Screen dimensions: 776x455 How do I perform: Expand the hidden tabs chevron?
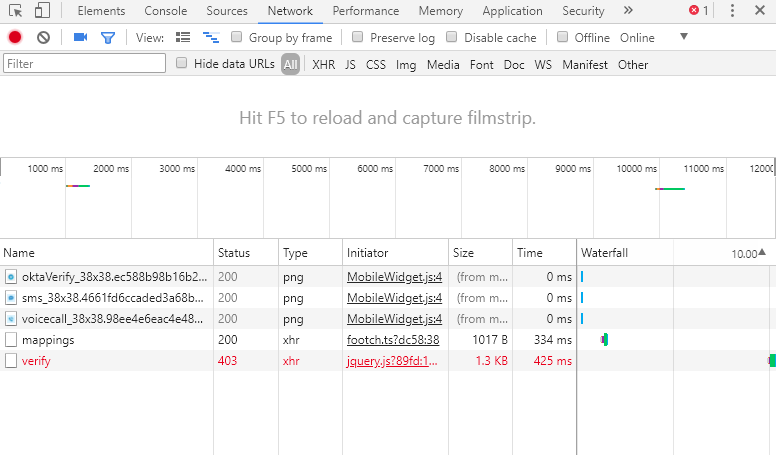coord(628,11)
